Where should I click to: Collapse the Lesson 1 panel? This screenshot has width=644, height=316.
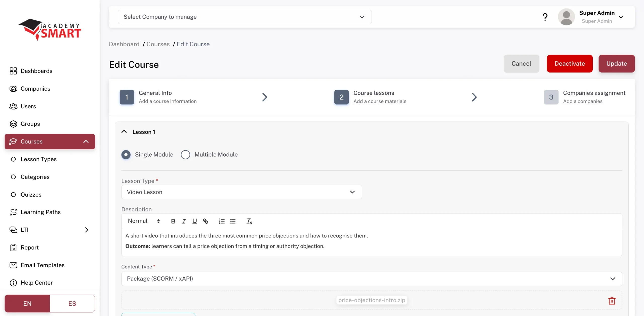124,132
